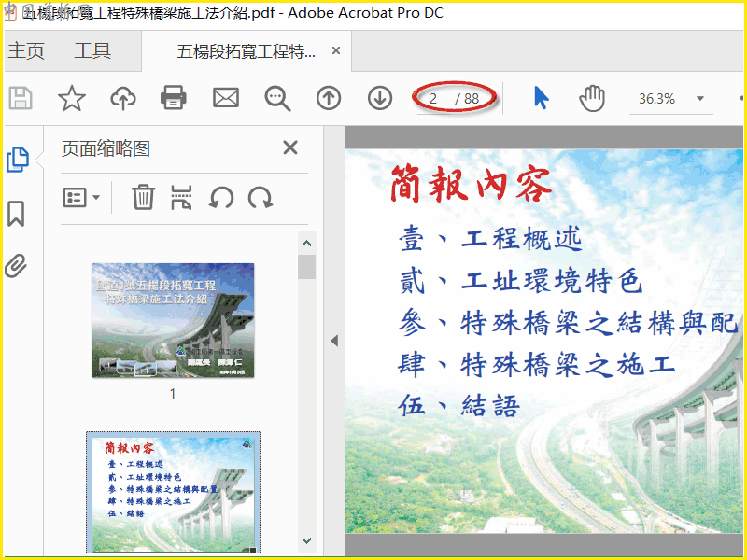This screenshot has height=560, width=747.
Task: Send file by email envelope icon
Action: point(225,98)
